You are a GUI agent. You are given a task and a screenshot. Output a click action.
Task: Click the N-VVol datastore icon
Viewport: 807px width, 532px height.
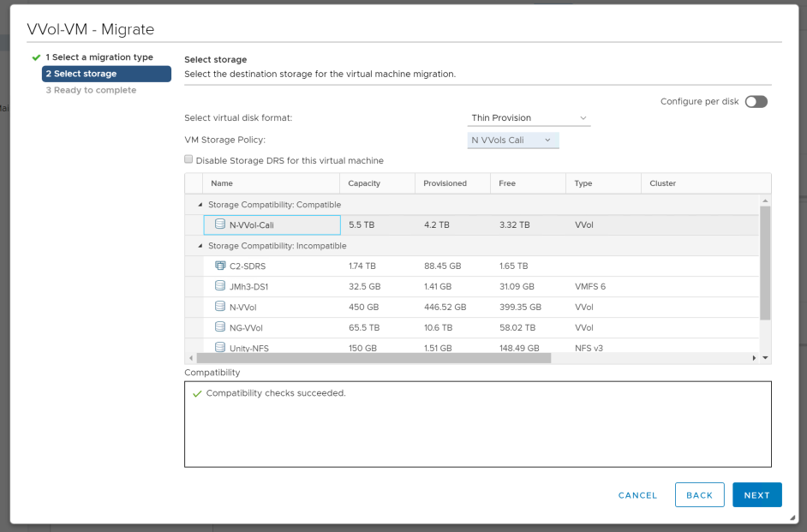(220, 307)
